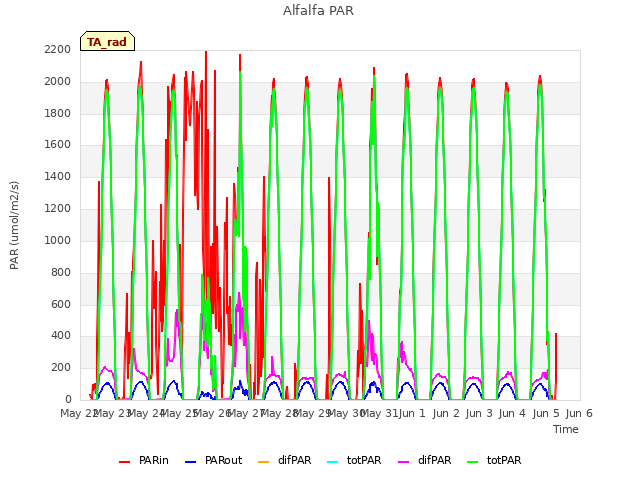Click the May 31 x-axis date

coord(380,413)
